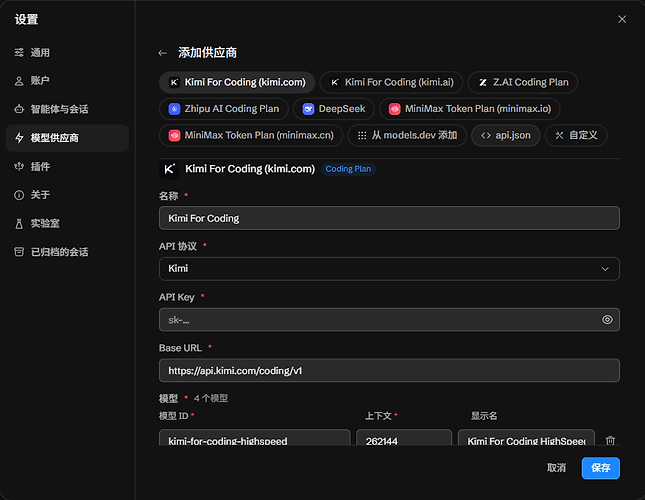Viewport: 645px width, 500px height.
Task: Click the Kimi logo beside provider heading
Action: click(169, 169)
